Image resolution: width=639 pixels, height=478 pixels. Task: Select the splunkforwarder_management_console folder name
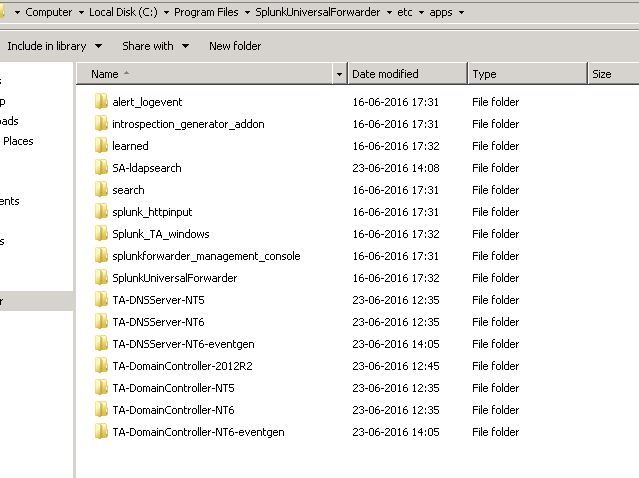pyautogui.click(x=206, y=256)
